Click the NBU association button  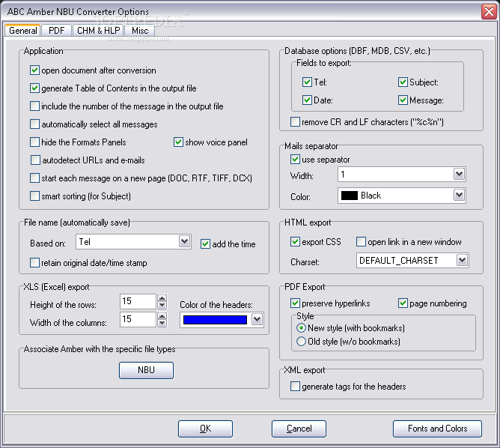tap(147, 370)
